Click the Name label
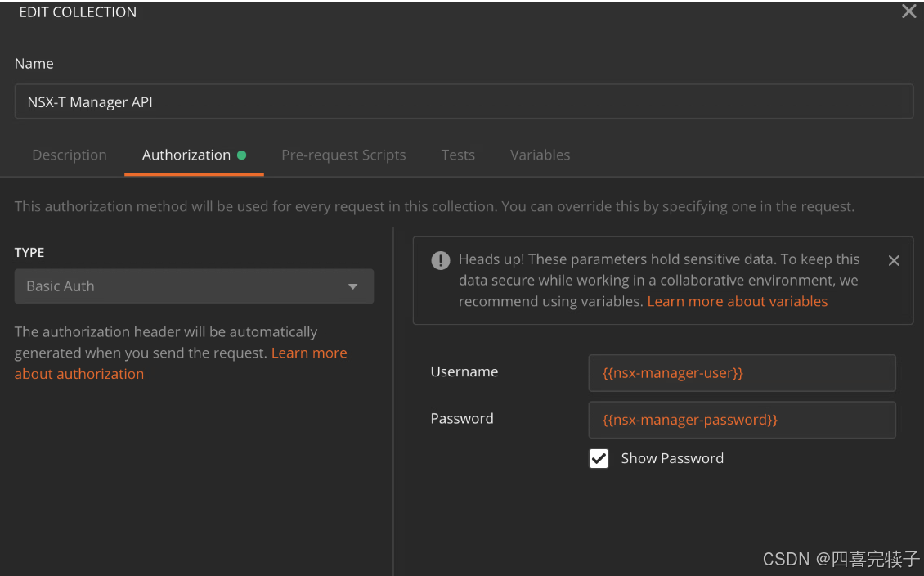The height and width of the screenshot is (576, 924). click(x=34, y=64)
